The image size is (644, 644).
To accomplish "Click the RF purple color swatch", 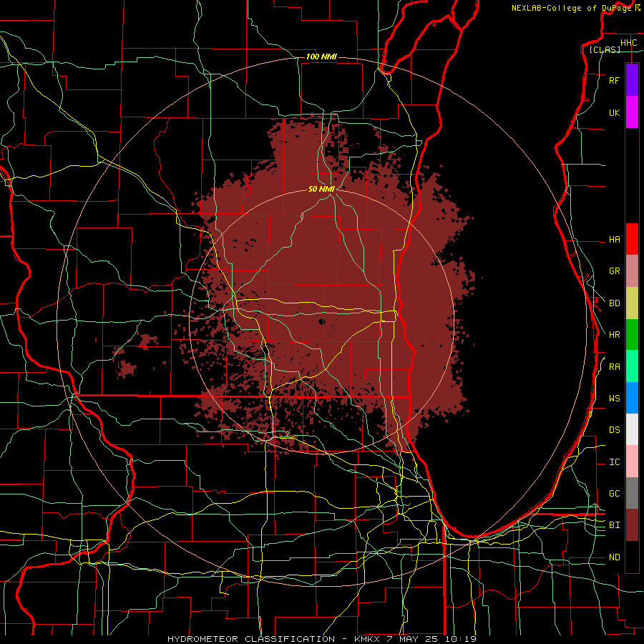I will click(632, 80).
